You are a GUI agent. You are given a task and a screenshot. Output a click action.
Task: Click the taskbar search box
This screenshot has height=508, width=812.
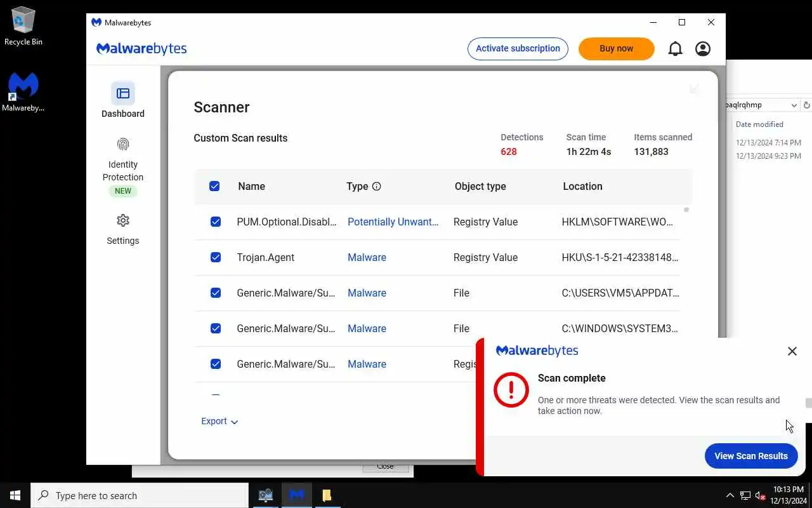coord(140,495)
